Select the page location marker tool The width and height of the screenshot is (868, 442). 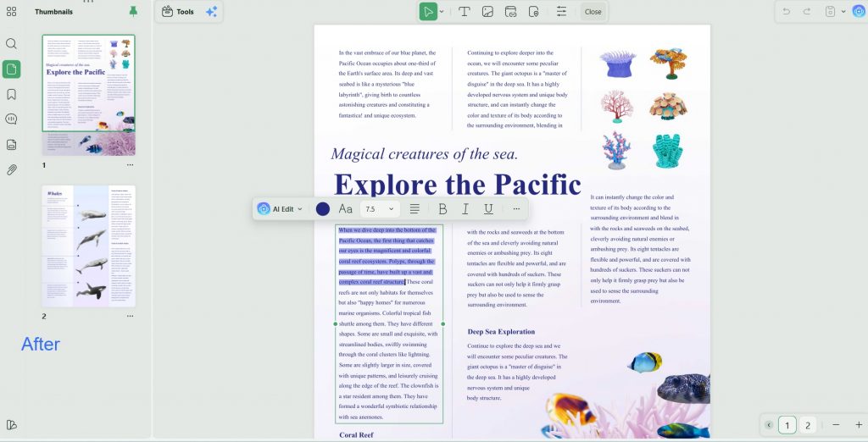534,12
